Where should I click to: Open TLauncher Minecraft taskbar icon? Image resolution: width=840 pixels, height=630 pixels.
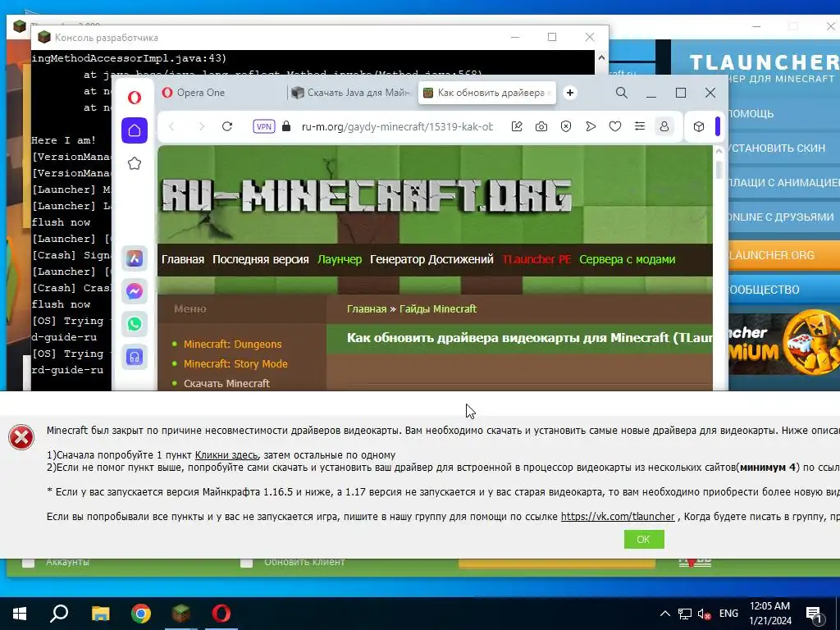pos(181,614)
